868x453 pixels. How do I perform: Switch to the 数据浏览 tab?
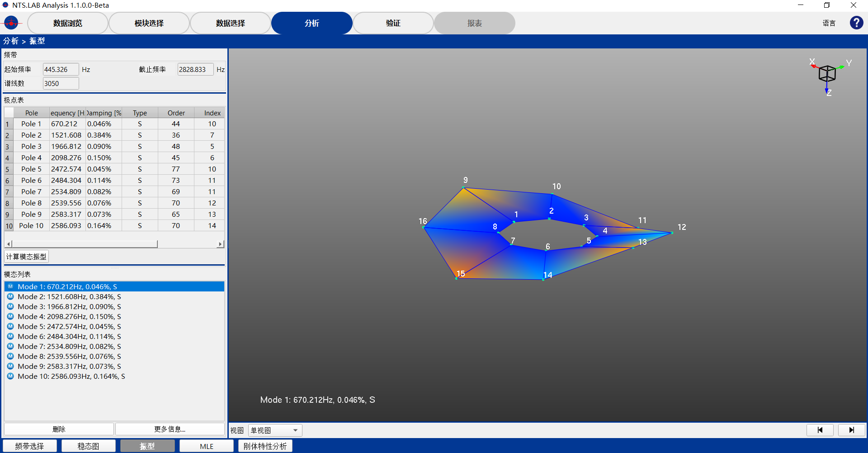click(x=68, y=23)
